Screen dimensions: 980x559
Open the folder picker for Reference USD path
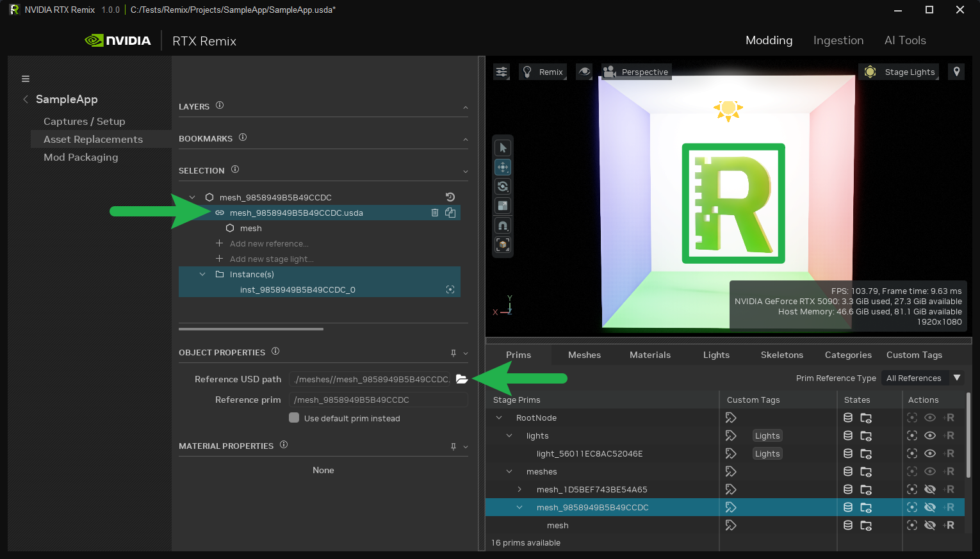pyautogui.click(x=462, y=379)
